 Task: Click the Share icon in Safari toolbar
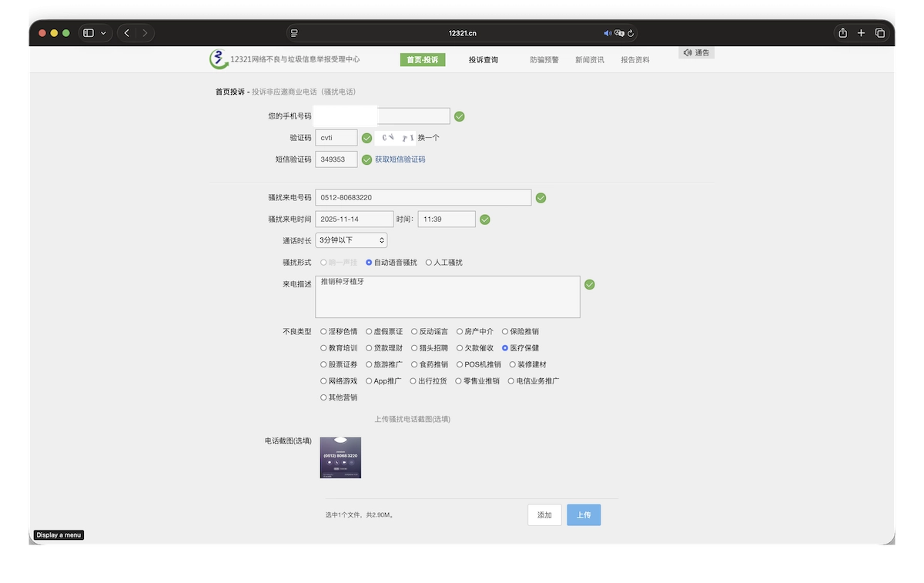tap(842, 33)
